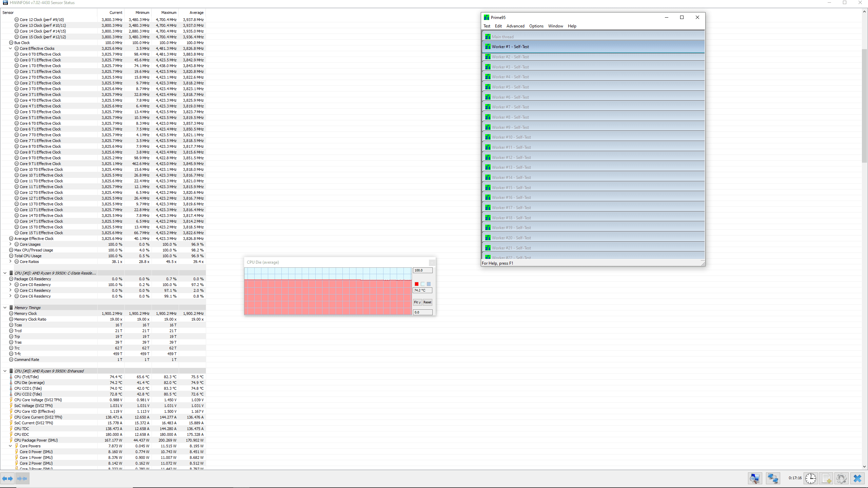Open the Prime95 Test menu

(x=487, y=26)
